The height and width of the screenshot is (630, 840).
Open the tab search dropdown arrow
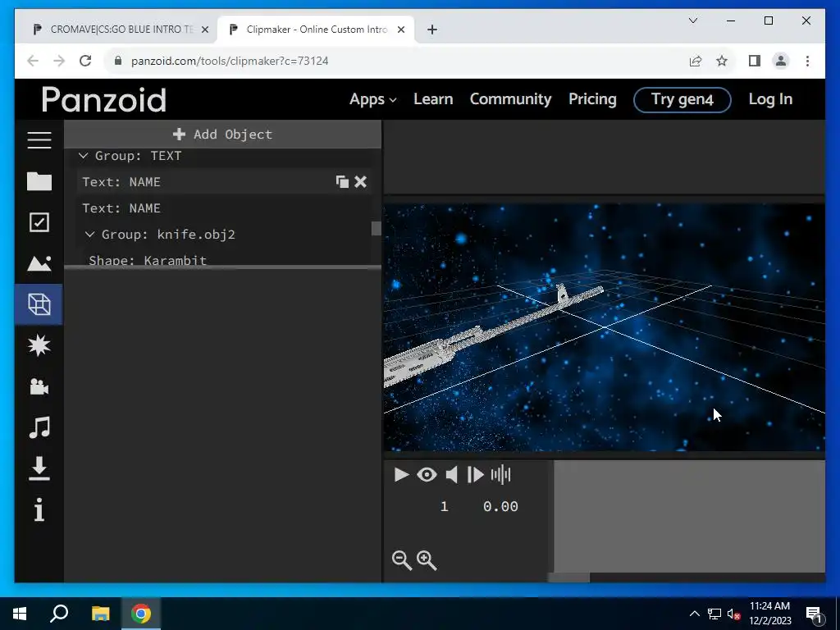pyautogui.click(x=692, y=21)
